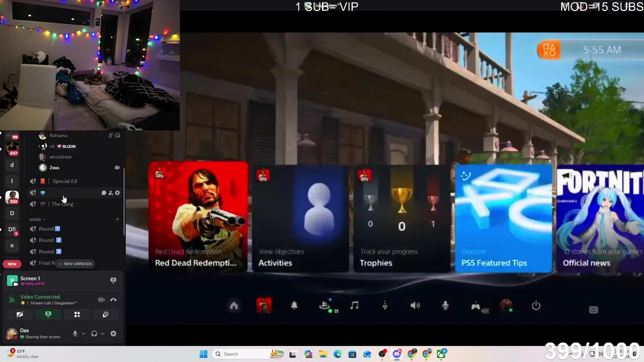Open the DS server icon

pyautogui.click(x=12, y=229)
